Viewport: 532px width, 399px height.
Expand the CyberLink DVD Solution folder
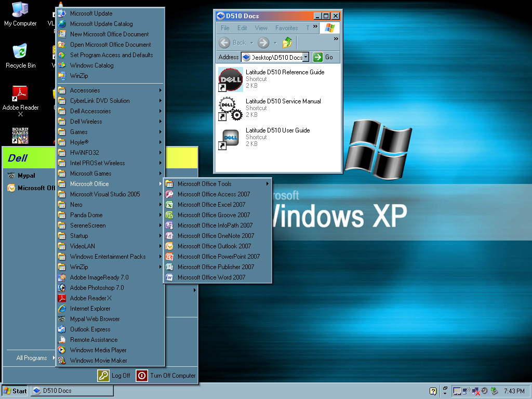(x=110, y=101)
